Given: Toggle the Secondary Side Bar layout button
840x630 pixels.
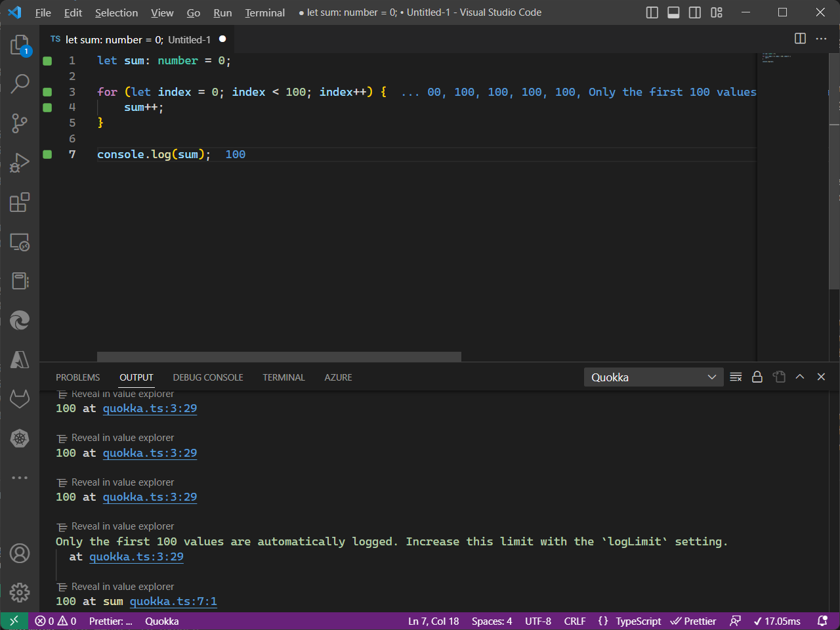Looking at the screenshot, I should 695,12.
